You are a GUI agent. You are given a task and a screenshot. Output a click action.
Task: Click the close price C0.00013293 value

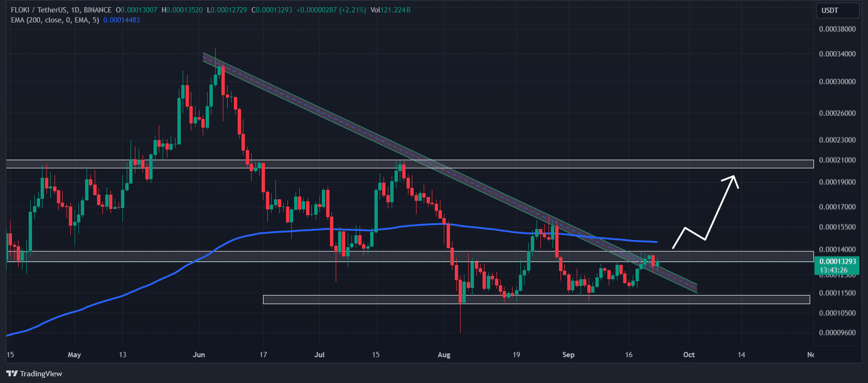tap(272, 10)
